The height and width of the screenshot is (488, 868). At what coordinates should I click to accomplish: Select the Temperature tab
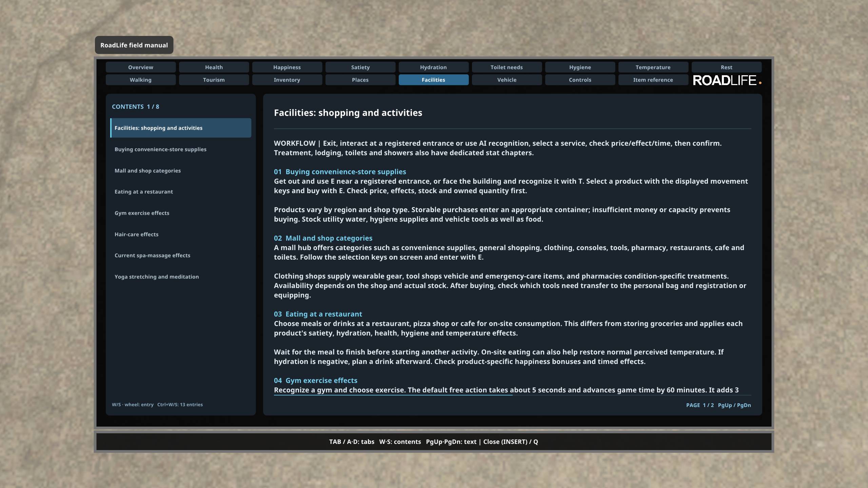pyautogui.click(x=653, y=67)
